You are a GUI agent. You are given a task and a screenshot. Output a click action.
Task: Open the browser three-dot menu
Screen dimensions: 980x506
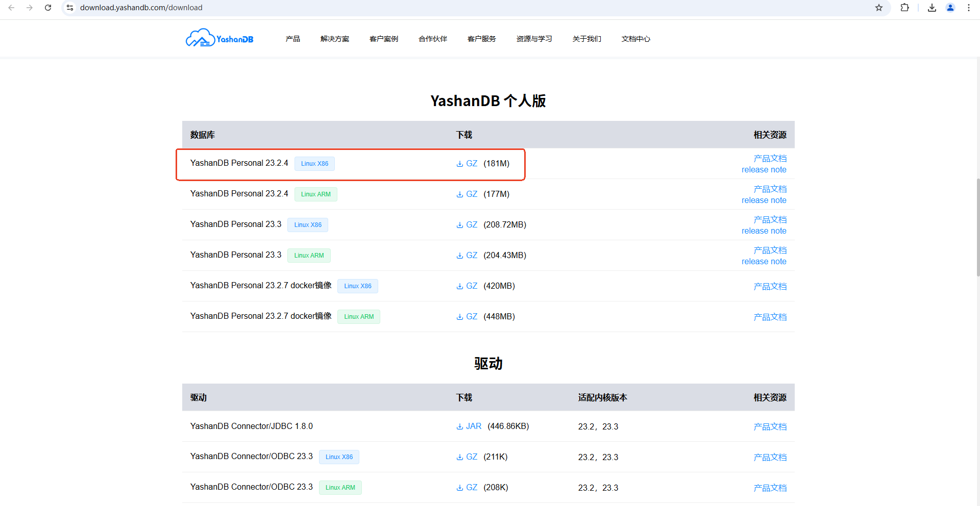pos(968,8)
